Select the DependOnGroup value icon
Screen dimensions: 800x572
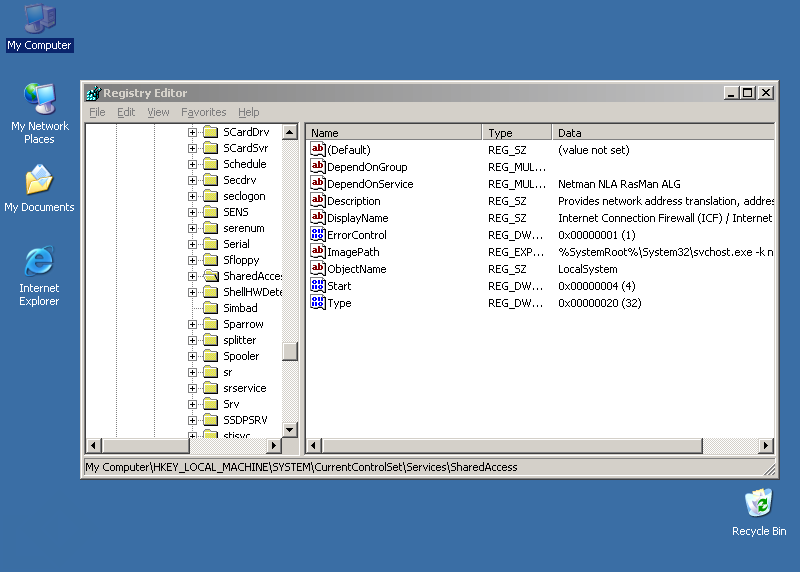pyautogui.click(x=317, y=166)
